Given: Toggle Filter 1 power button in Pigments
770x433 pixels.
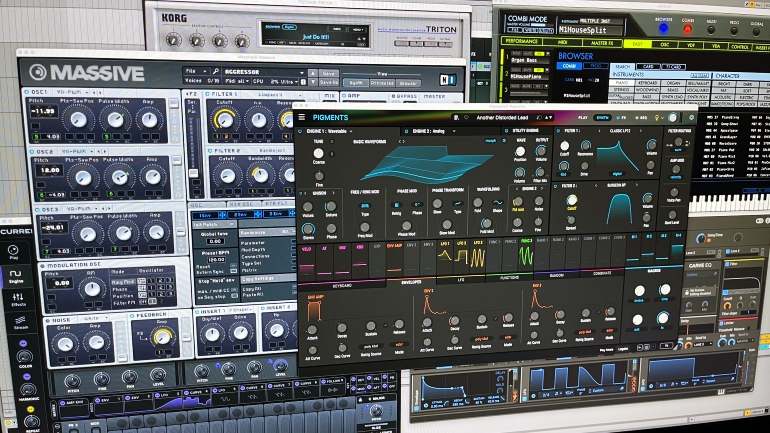Looking at the screenshot, I should click(x=558, y=131).
